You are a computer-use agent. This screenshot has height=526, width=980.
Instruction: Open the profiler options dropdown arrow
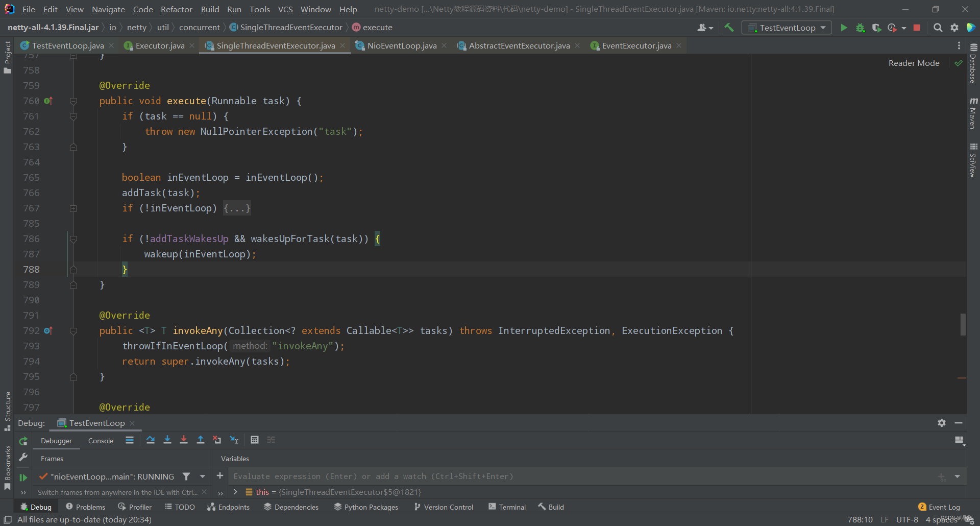tap(904, 28)
